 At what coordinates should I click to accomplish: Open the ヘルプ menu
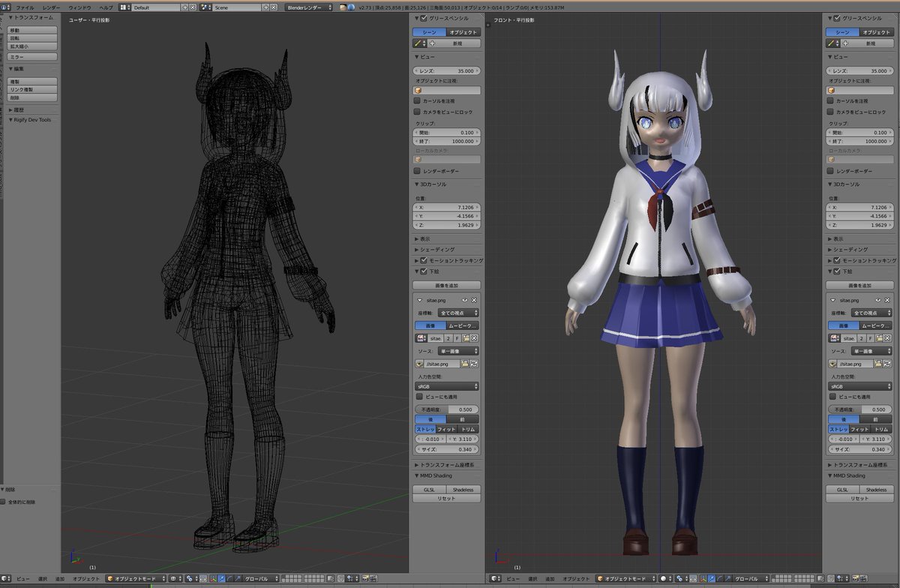point(106,7)
